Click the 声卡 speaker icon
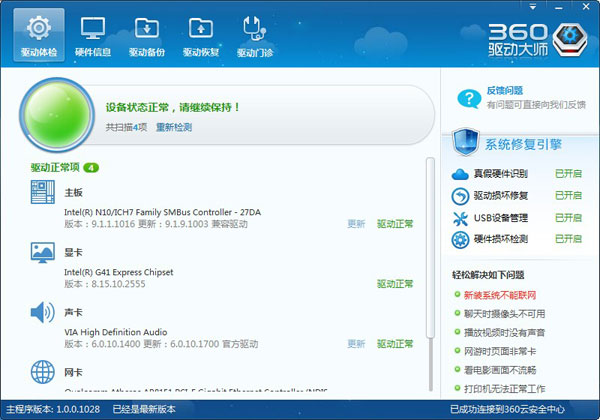600x420 pixels. (42, 312)
